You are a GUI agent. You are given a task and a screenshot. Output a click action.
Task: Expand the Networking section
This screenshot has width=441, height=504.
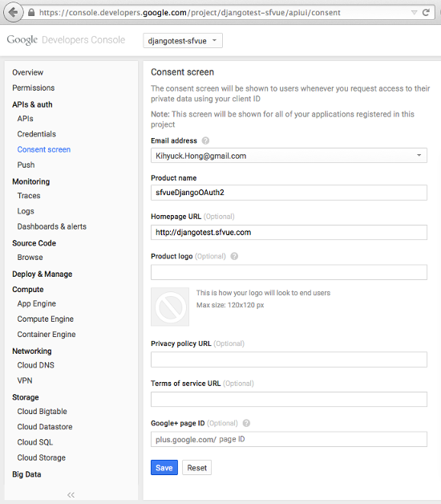(x=32, y=352)
